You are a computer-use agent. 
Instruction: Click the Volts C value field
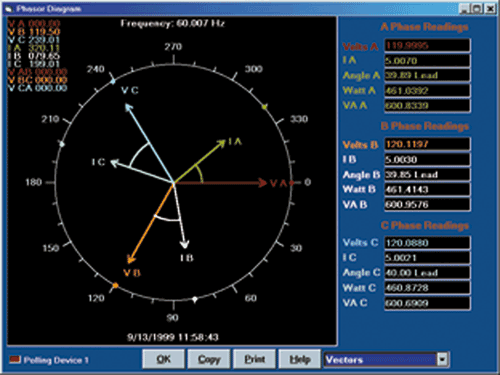coord(427,243)
